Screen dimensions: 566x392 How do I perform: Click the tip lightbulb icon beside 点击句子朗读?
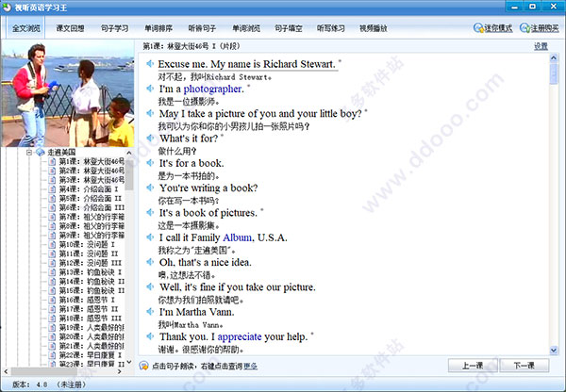pyautogui.click(x=143, y=366)
